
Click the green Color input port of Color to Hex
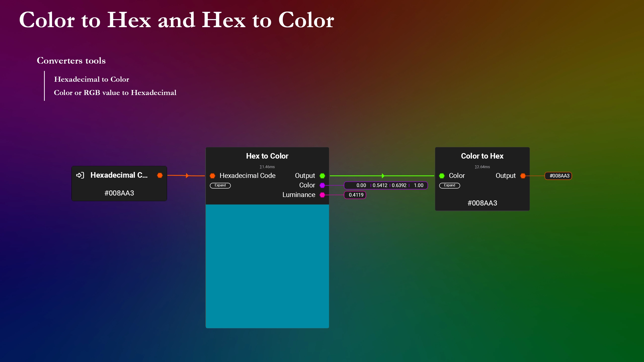[x=442, y=175]
